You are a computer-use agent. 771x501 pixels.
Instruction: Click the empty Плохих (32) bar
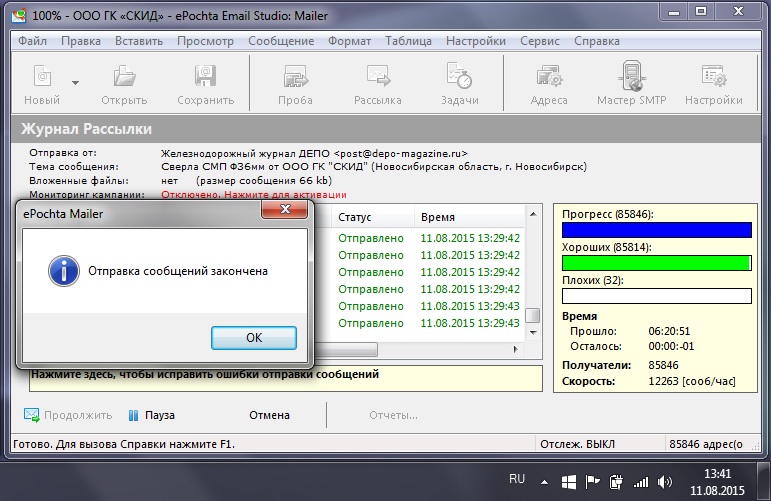(x=656, y=296)
